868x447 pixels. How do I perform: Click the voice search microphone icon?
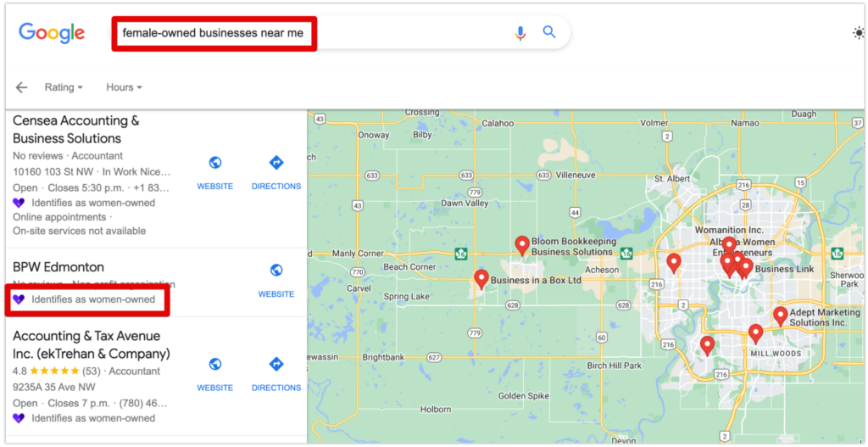pyautogui.click(x=520, y=33)
